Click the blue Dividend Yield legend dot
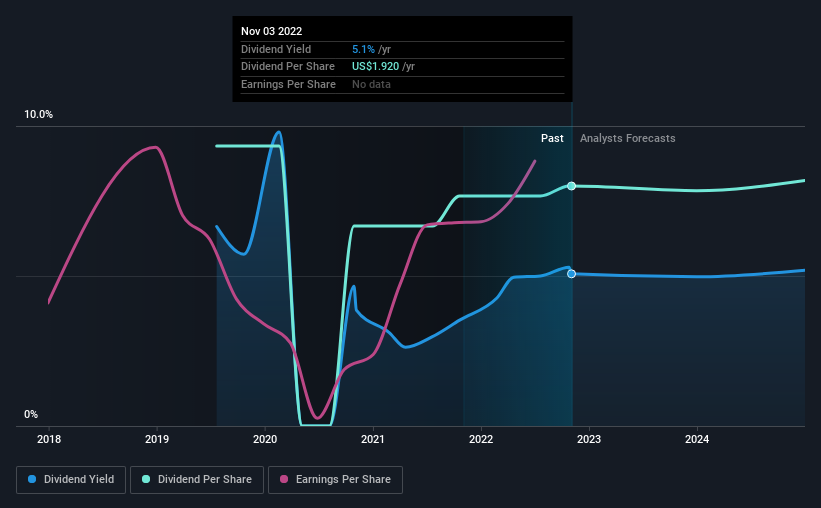Image resolution: width=821 pixels, height=508 pixels. [x=32, y=479]
